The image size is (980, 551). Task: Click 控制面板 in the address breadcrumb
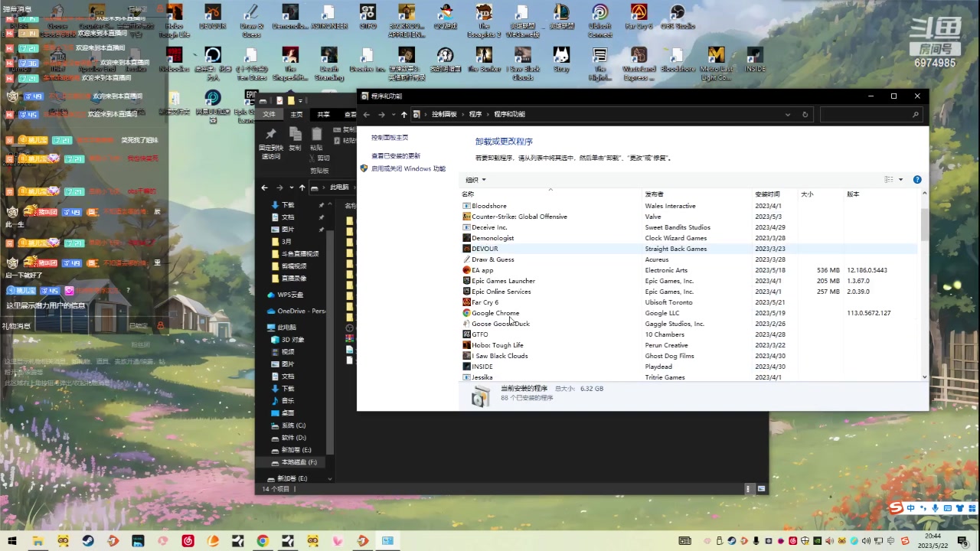(x=444, y=115)
